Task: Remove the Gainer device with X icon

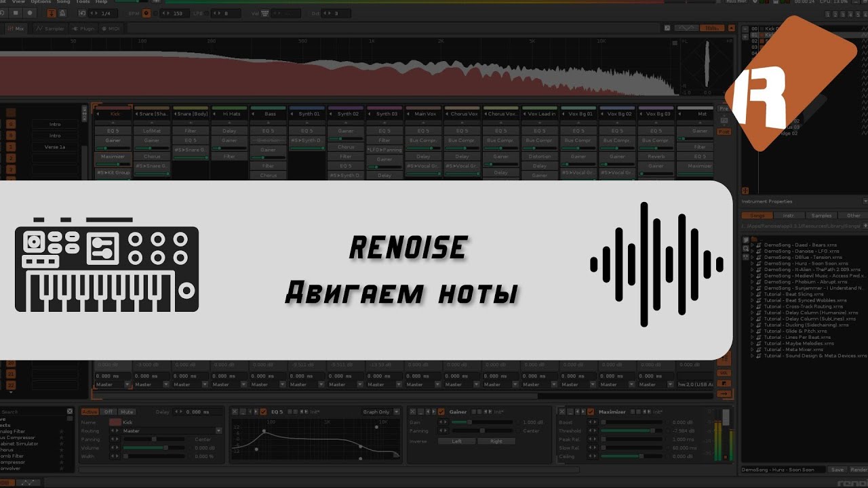Action: coord(412,411)
